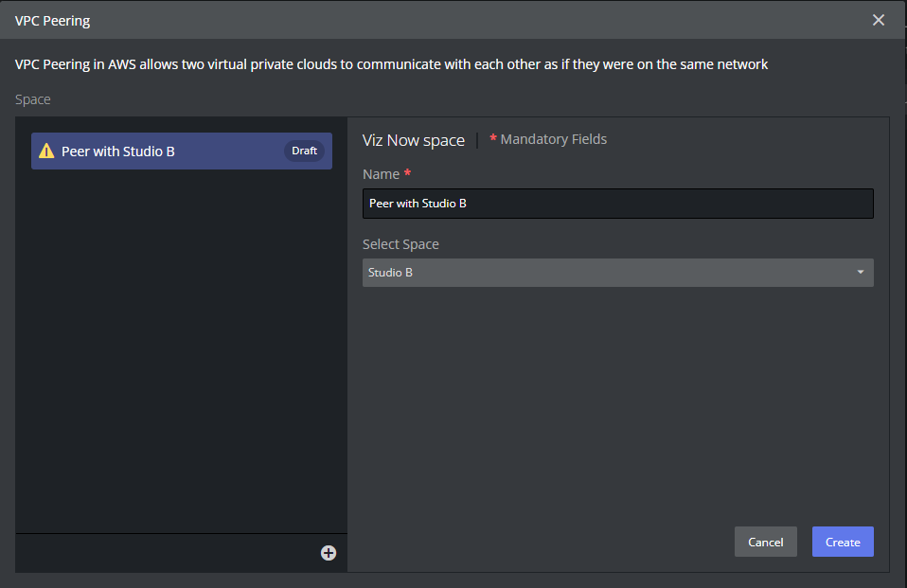Click the VPC Peering description text
907x588 pixels.
click(x=391, y=64)
